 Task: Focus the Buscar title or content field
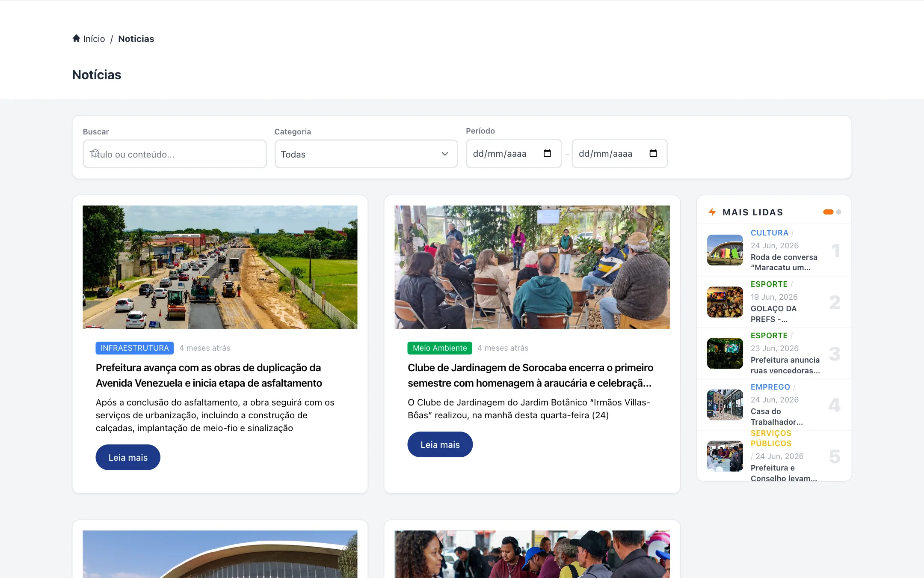point(175,154)
